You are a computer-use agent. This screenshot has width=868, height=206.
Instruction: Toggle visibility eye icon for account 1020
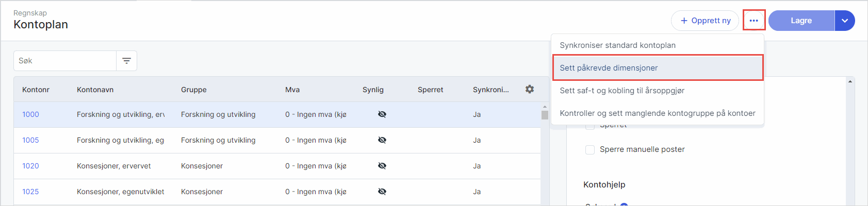pos(382,166)
